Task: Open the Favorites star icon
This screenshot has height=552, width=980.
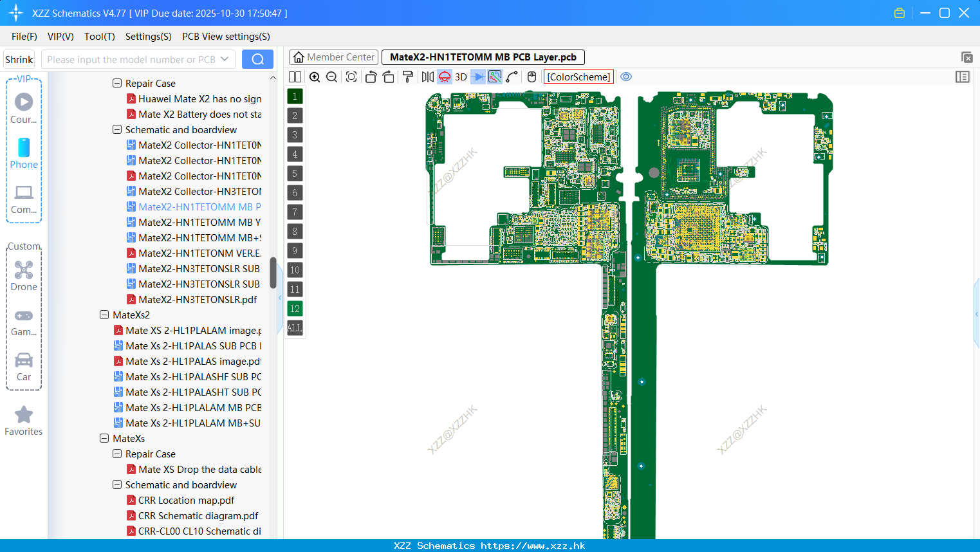Action: coord(24,421)
